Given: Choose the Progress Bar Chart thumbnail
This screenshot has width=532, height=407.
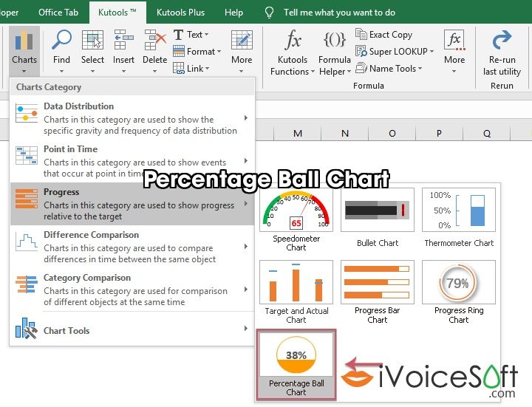Looking at the screenshot, I should click(378, 282).
